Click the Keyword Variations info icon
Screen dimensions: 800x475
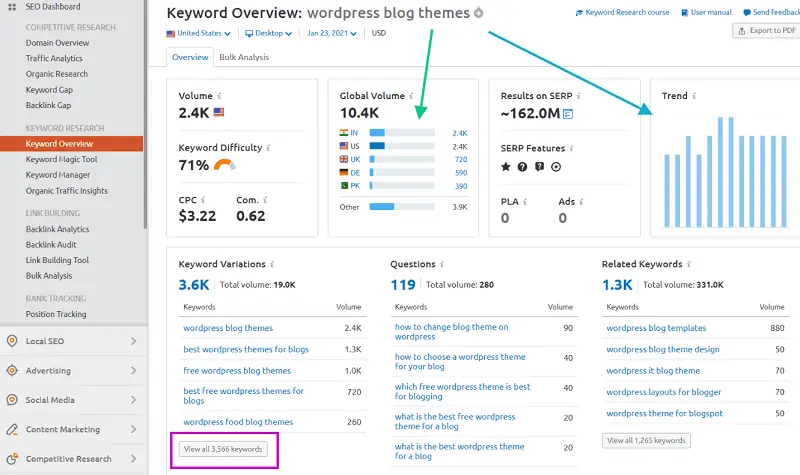click(x=272, y=264)
